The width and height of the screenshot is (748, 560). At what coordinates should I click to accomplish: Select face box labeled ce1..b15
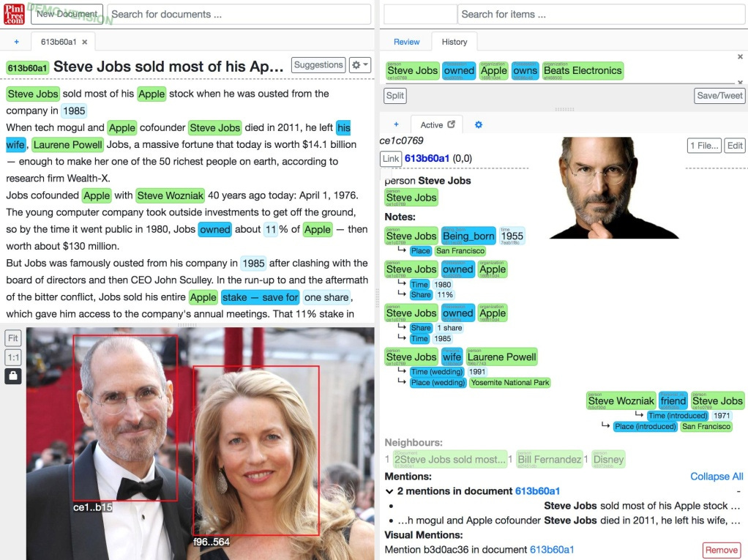[x=125, y=417]
